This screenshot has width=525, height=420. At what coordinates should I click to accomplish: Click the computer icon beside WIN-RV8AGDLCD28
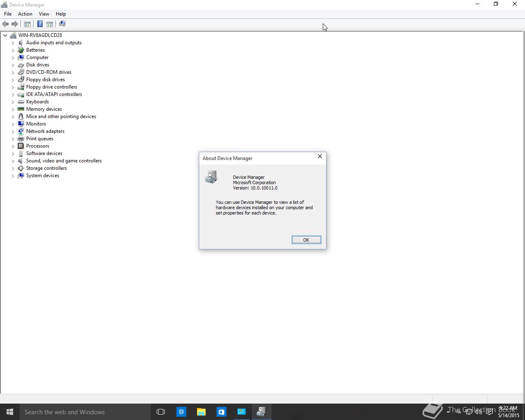pos(13,35)
